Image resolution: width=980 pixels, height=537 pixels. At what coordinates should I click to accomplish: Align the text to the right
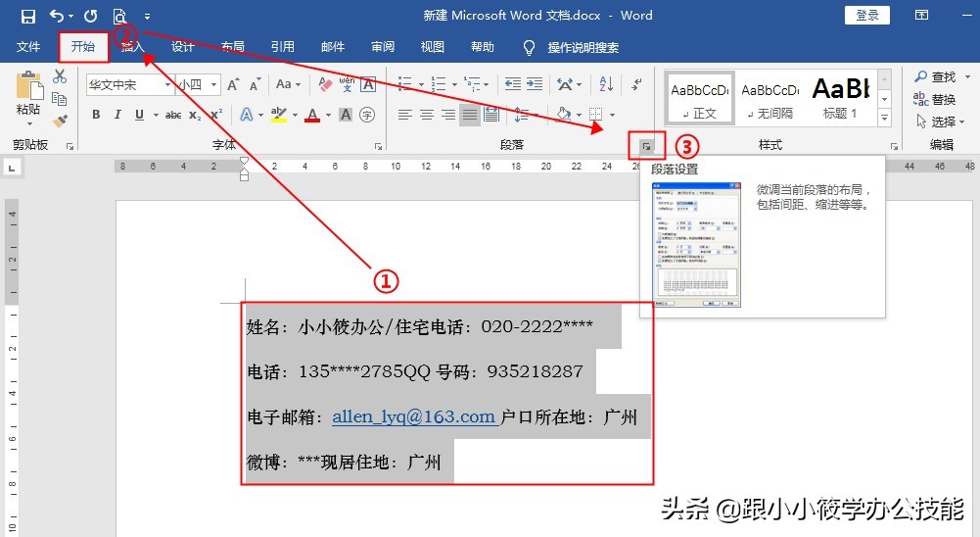tap(448, 115)
